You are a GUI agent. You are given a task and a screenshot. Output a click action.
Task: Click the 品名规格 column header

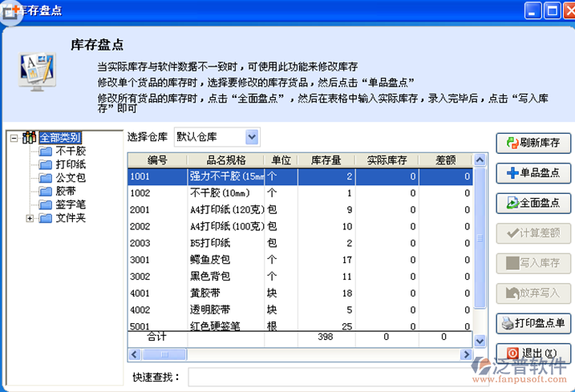(226, 160)
